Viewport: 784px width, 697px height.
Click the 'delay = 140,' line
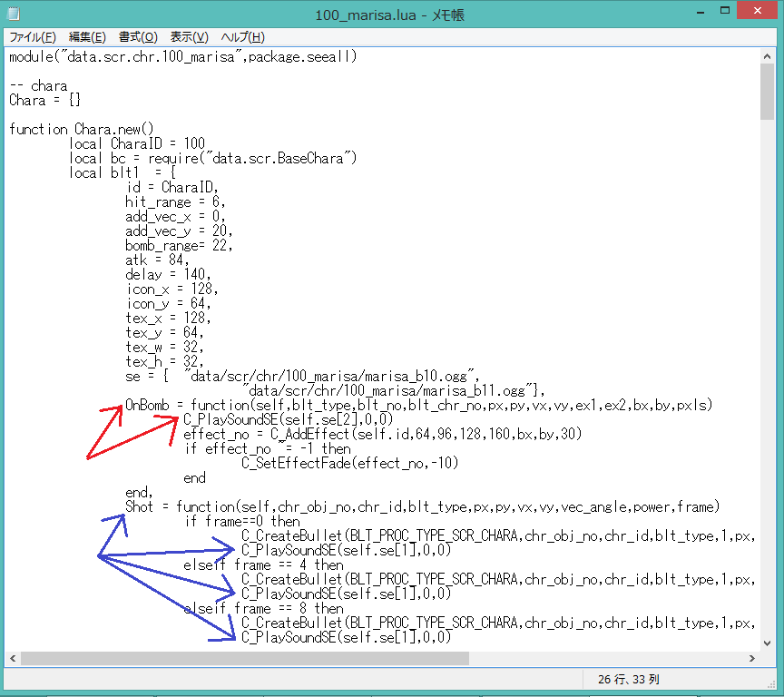pyautogui.click(x=168, y=274)
